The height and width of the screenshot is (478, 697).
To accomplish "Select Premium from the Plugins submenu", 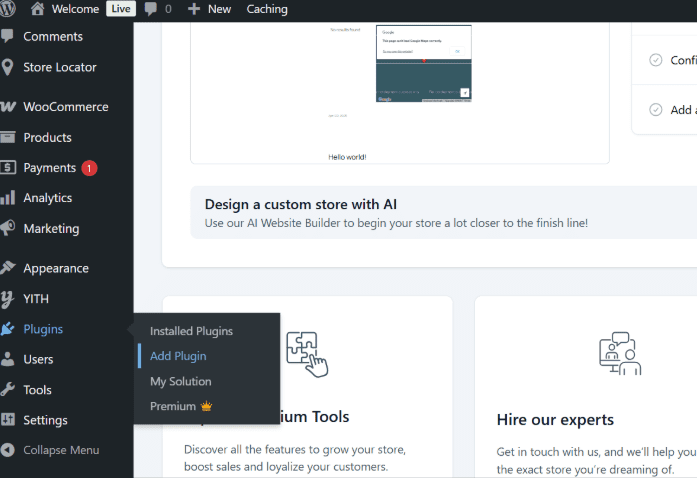I will [x=173, y=406].
